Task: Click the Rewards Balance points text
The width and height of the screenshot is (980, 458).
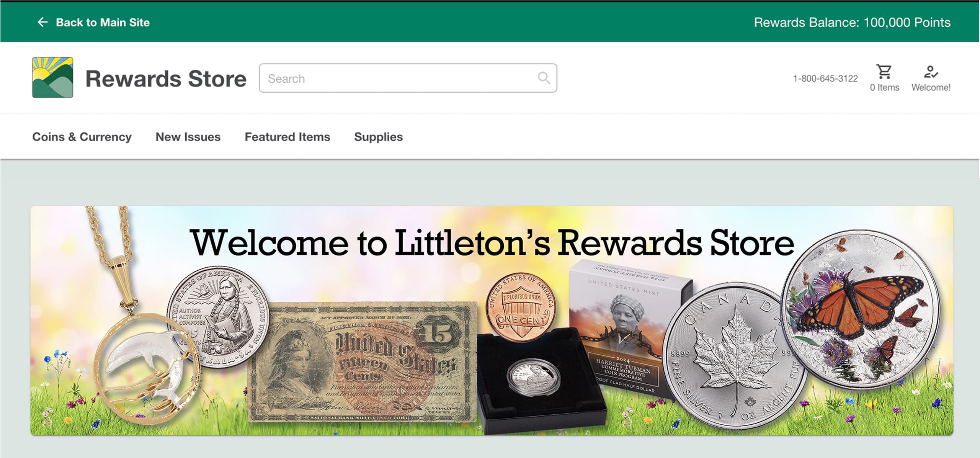Action: (852, 23)
